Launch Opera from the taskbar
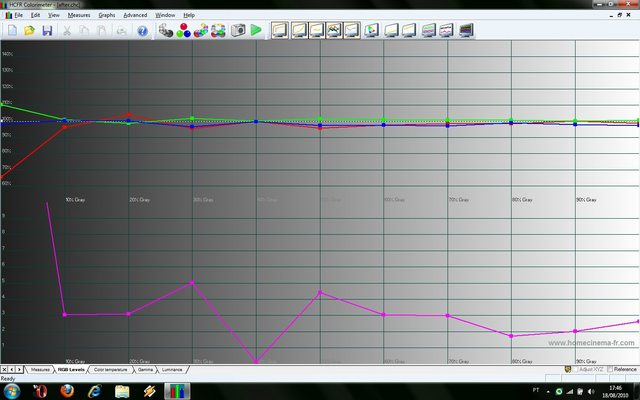The height and width of the screenshot is (400, 640). click(40, 391)
